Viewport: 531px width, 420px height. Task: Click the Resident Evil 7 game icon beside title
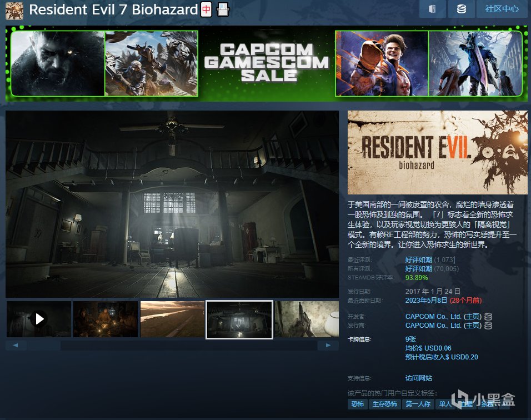coord(14,11)
